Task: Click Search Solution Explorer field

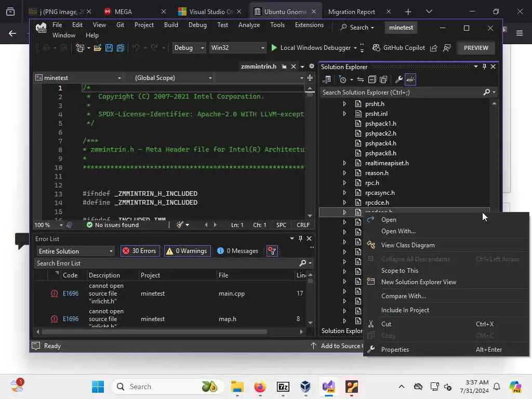Action: point(402,92)
